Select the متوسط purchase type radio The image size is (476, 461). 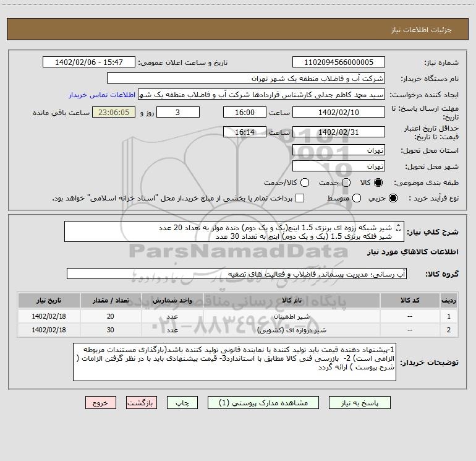357,198
